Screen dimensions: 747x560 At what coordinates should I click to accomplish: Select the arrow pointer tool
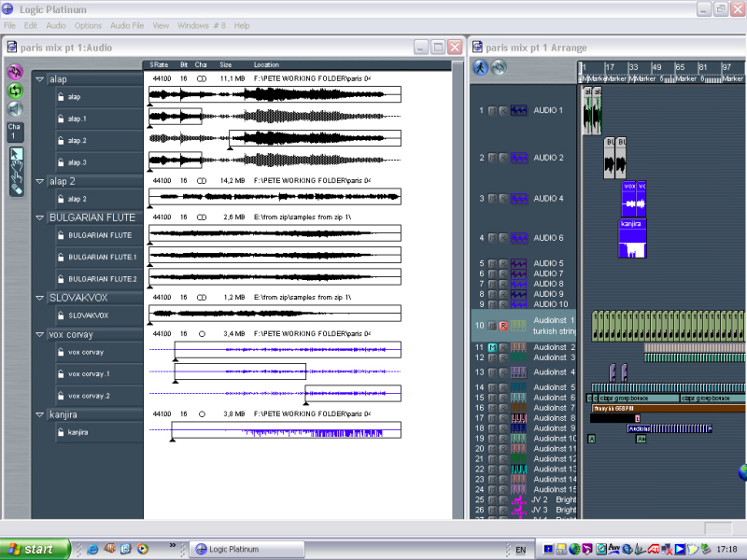point(15,155)
